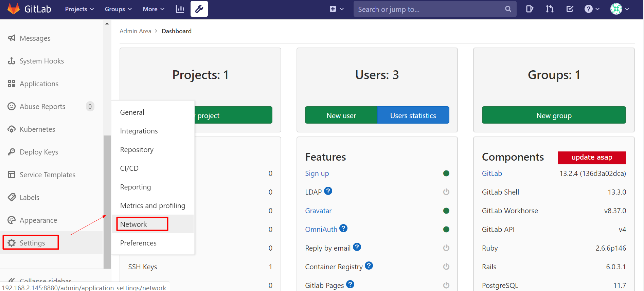Focus the Search or jump to field

[435, 9]
